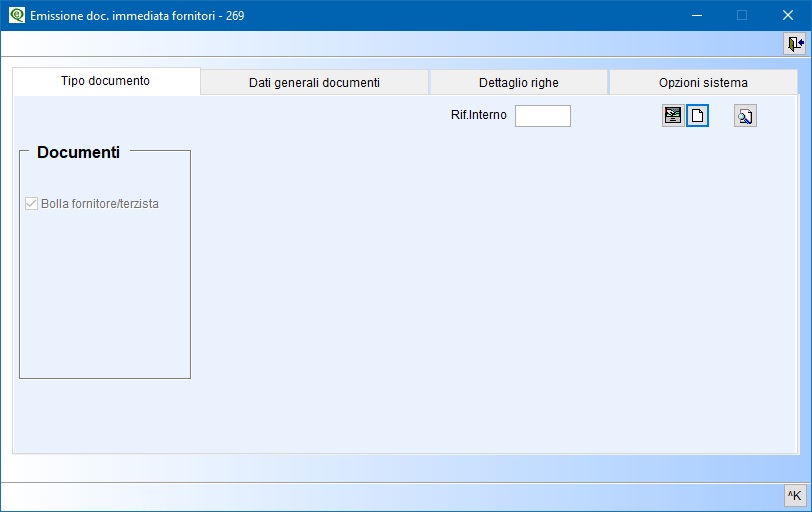Select the Opzioni sistema tab
This screenshot has width=812, height=512.
click(x=703, y=83)
